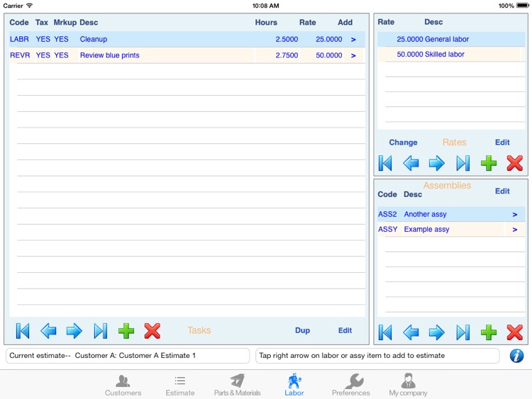Add Review blue prints via right arrow
The image size is (532, 399).
click(x=353, y=55)
